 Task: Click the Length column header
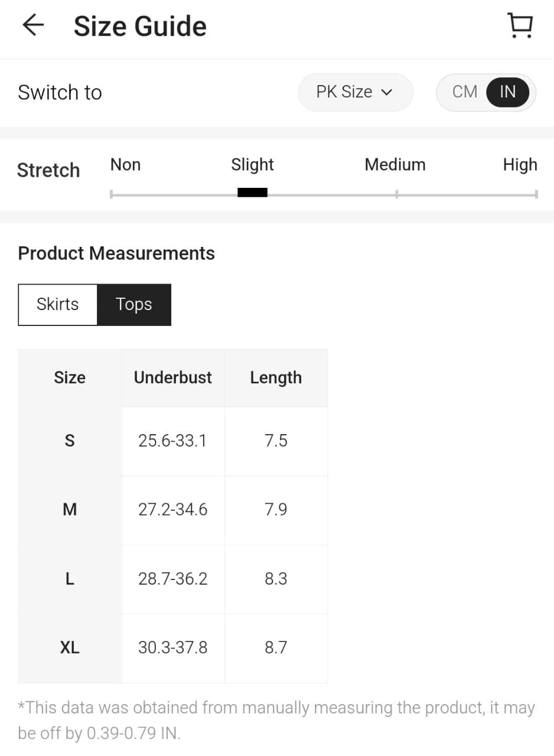pos(276,377)
